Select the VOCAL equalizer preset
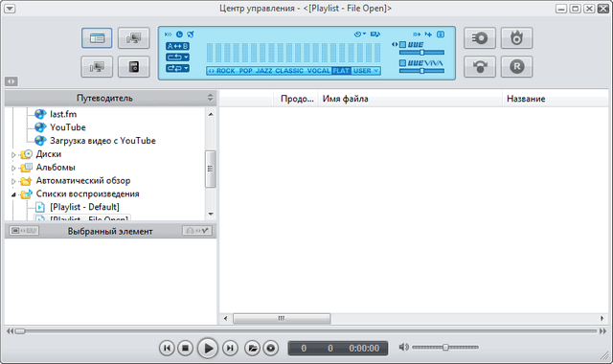Image resolution: width=613 pixels, height=364 pixels. [x=319, y=71]
